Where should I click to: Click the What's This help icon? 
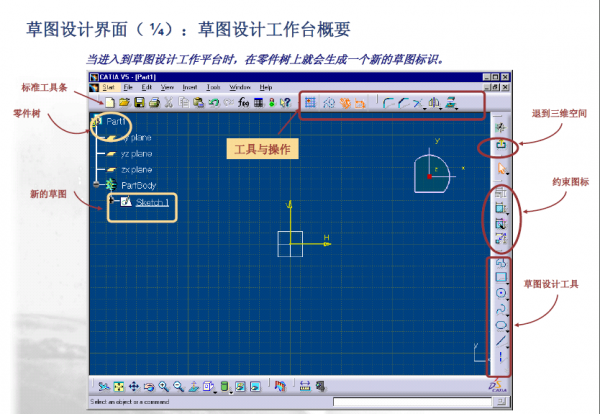click(x=285, y=102)
